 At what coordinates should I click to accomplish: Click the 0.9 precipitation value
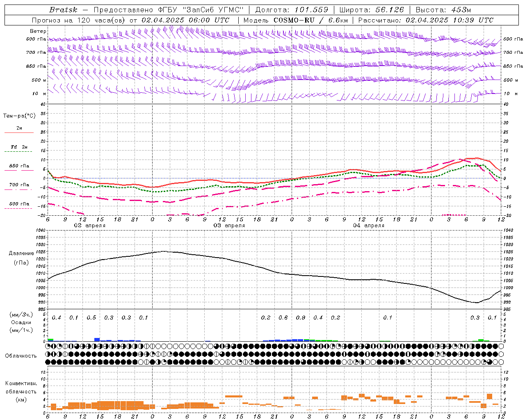pos(301,317)
